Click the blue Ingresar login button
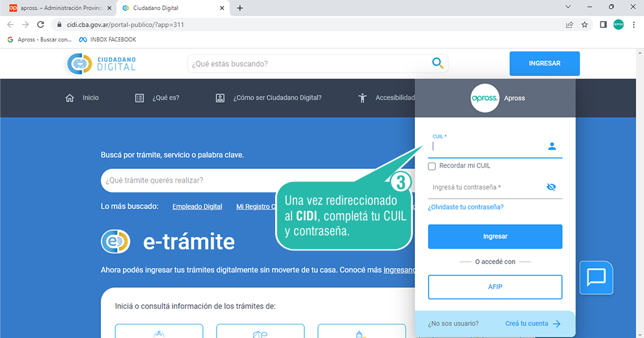This screenshot has height=338, width=644. point(495,237)
